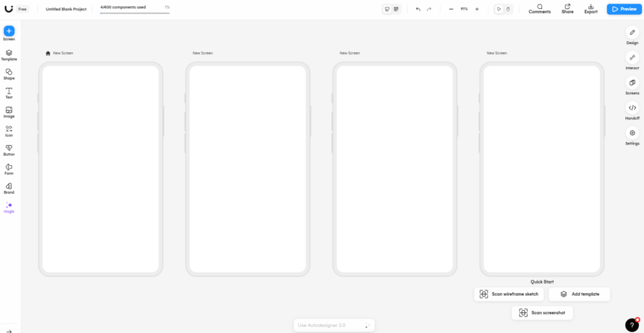644x333 pixels.
Task: Open the Magic AI tools
Action: click(9, 207)
